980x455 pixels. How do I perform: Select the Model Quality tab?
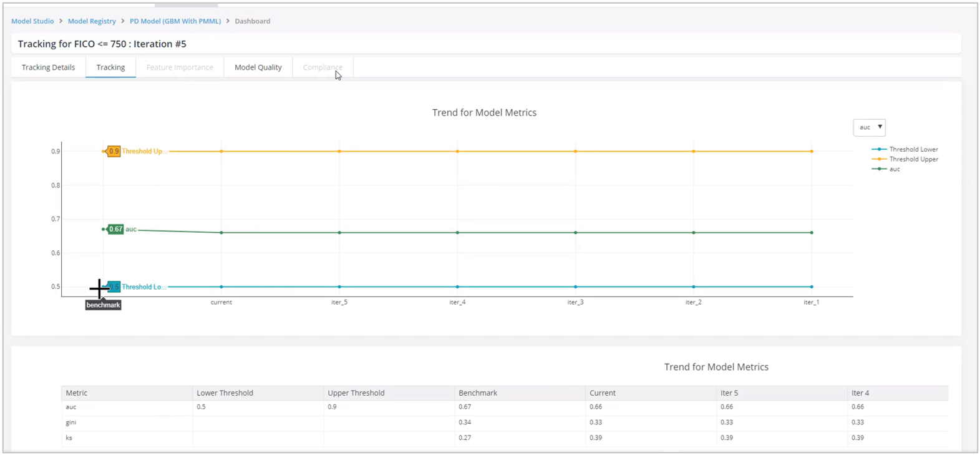[258, 67]
